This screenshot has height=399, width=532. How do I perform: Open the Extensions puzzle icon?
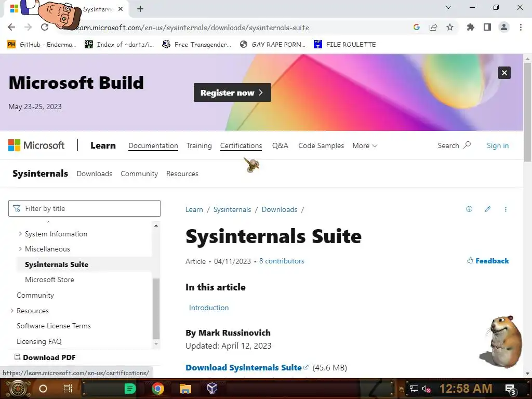(x=470, y=27)
